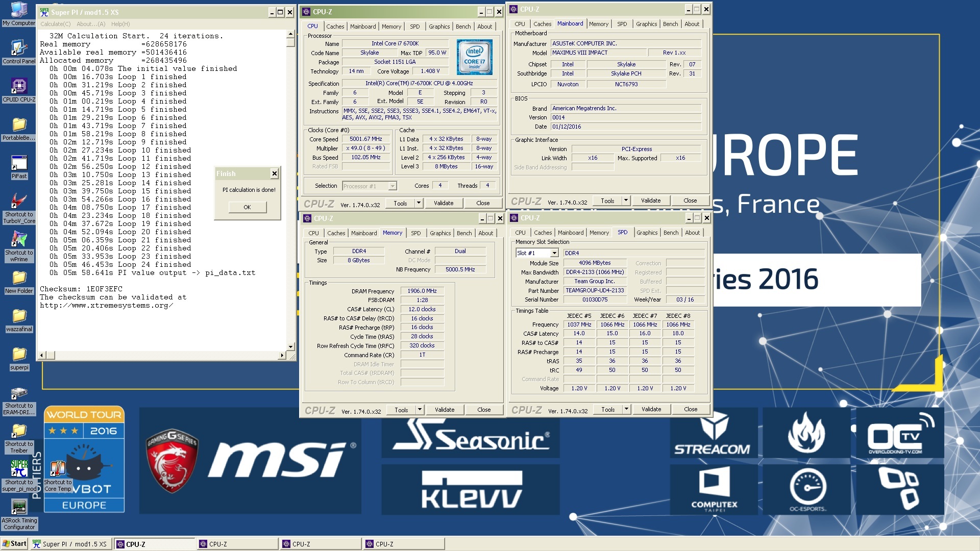Launch the PiFast desktop icon
The image size is (980, 551).
coord(19,166)
